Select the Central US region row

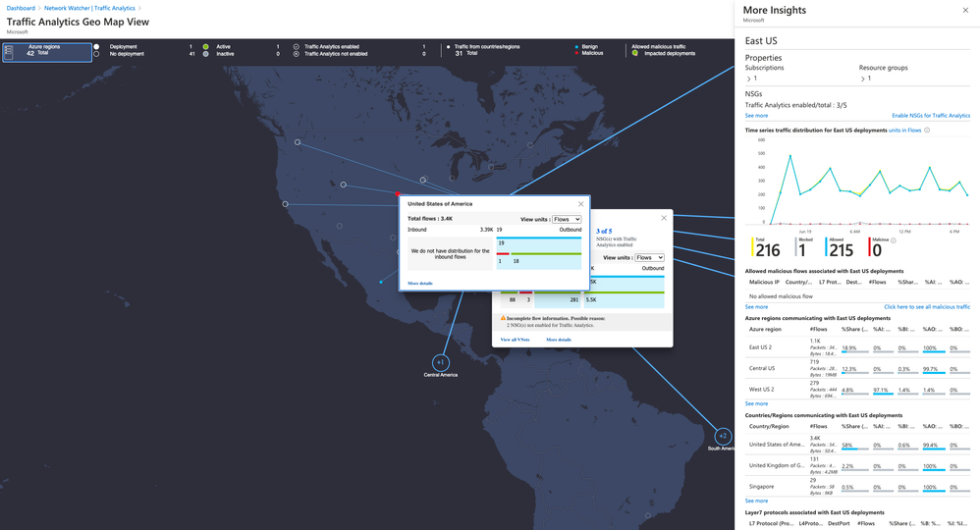point(857,369)
